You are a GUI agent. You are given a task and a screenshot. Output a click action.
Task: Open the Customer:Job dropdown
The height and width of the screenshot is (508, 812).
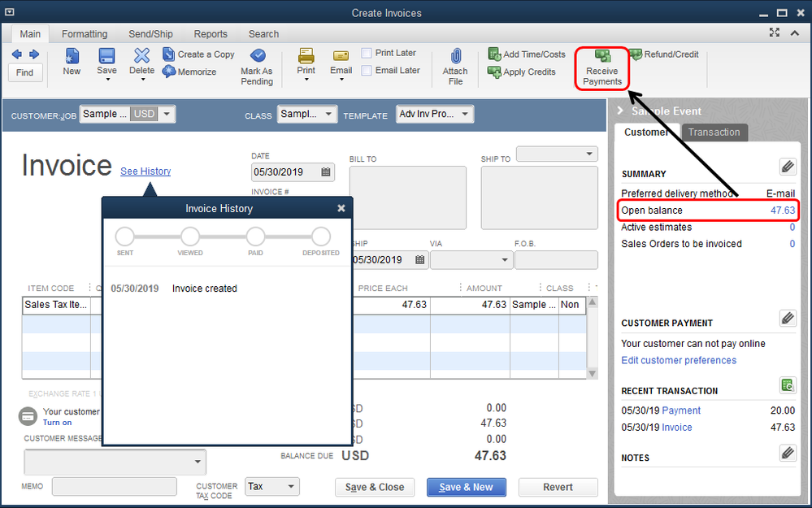[167, 114]
